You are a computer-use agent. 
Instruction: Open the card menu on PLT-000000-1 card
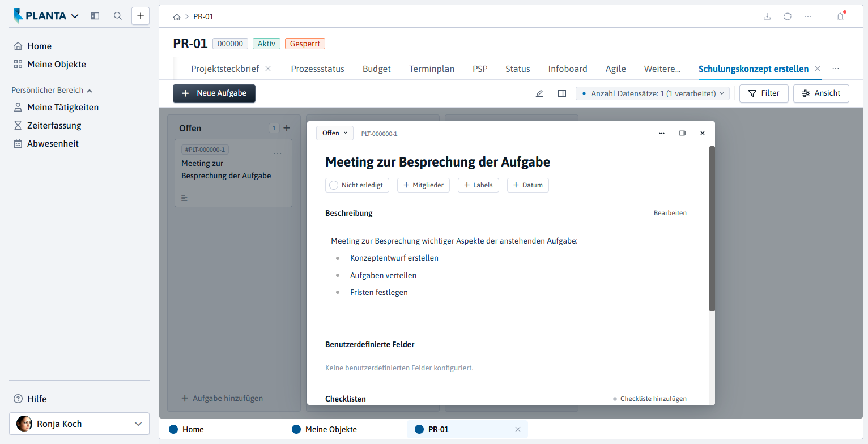point(278,153)
